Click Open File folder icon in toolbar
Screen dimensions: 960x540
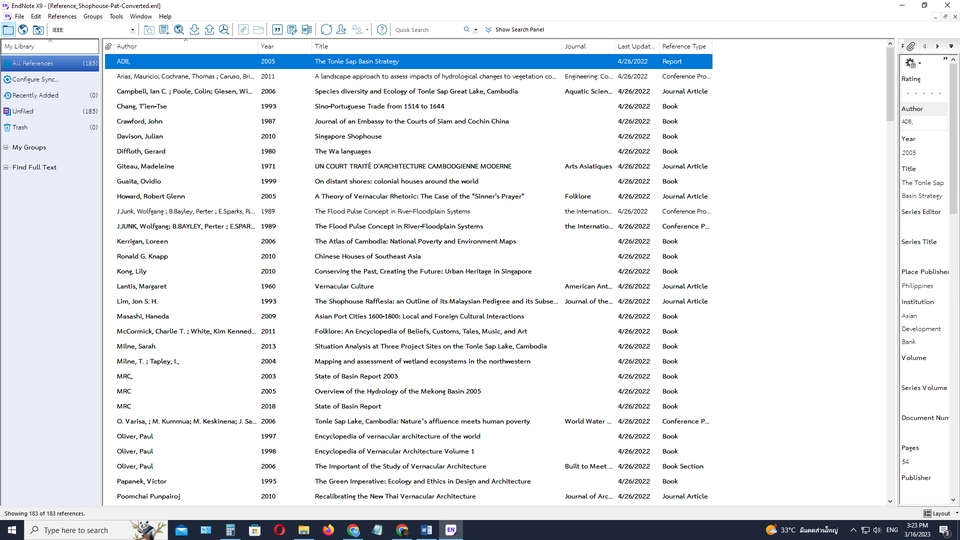[258, 29]
